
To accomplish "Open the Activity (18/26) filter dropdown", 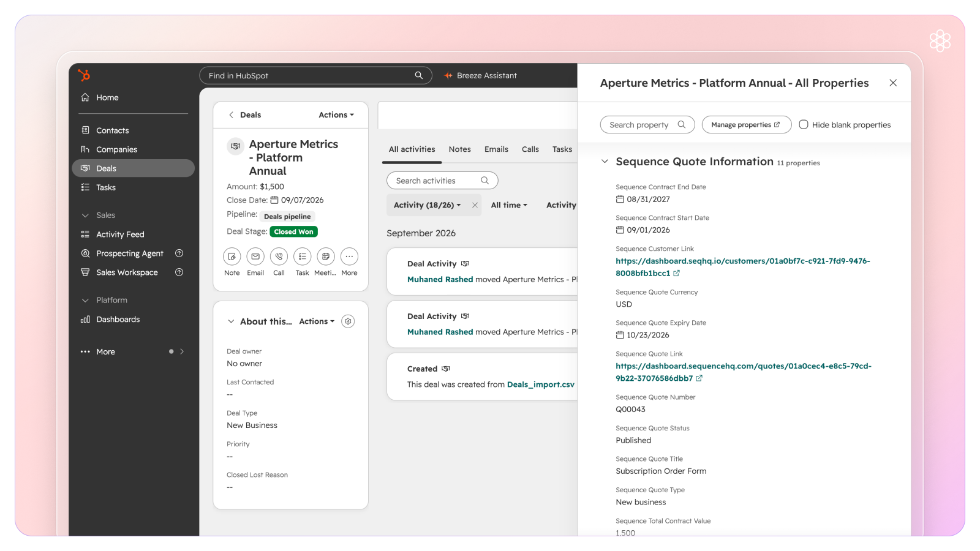I will [x=427, y=205].
